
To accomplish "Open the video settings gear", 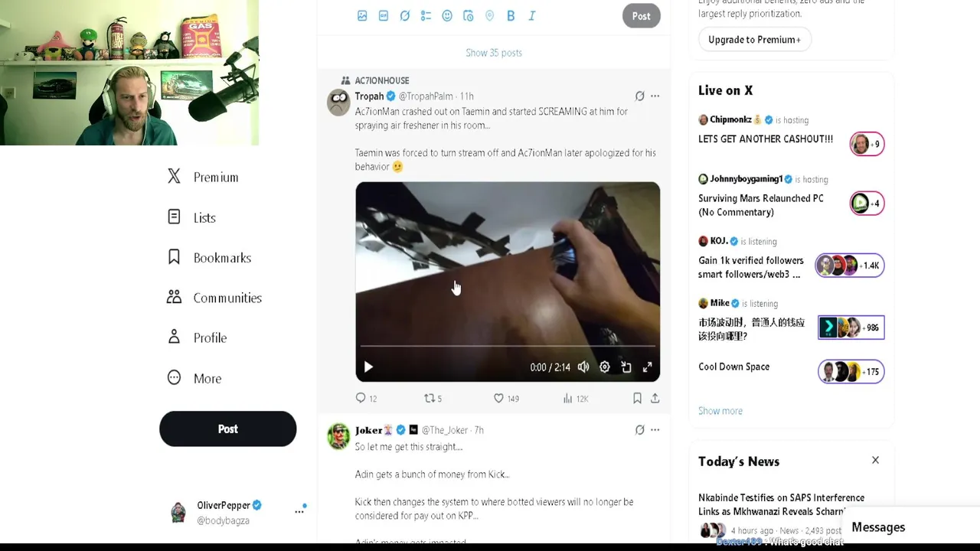I will 605,367.
